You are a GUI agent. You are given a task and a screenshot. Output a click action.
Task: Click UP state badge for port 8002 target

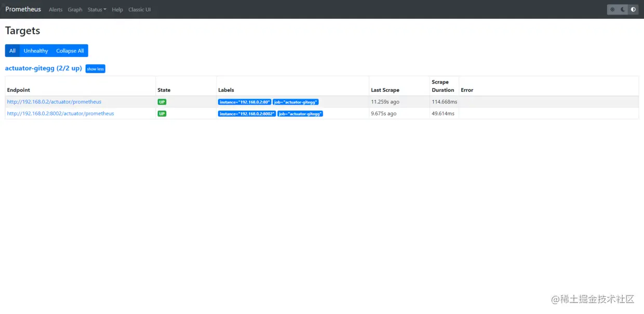tap(162, 114)
